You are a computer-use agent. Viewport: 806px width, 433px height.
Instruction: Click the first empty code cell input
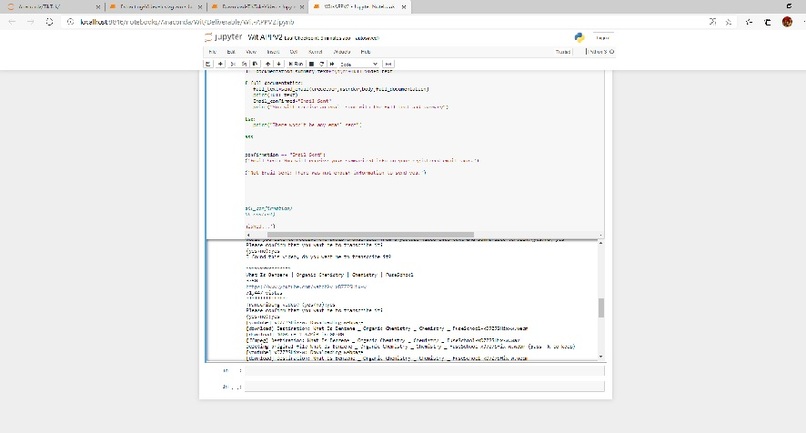[425, 370]
